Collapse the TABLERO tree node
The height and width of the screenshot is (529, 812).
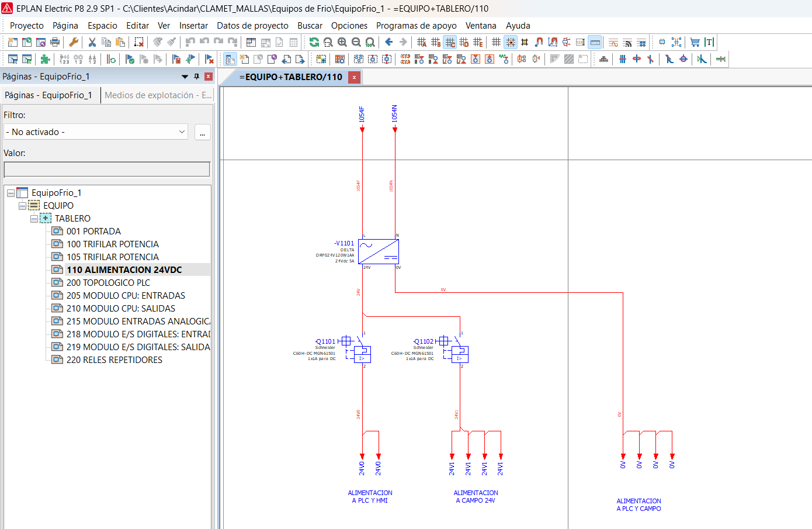pos(34,219)
